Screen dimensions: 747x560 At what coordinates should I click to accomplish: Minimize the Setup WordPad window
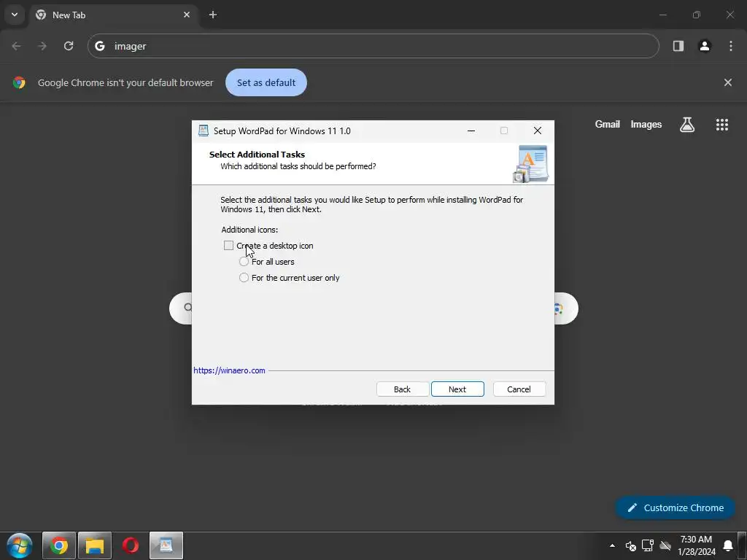click(x=471, y=131)
